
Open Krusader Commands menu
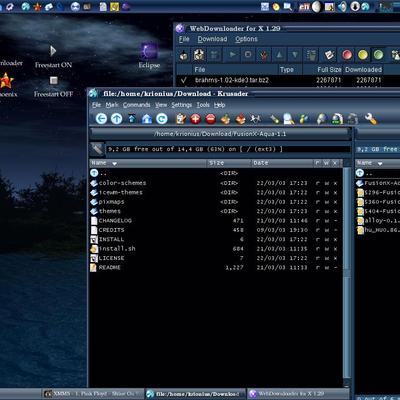(x=136, y=105)
